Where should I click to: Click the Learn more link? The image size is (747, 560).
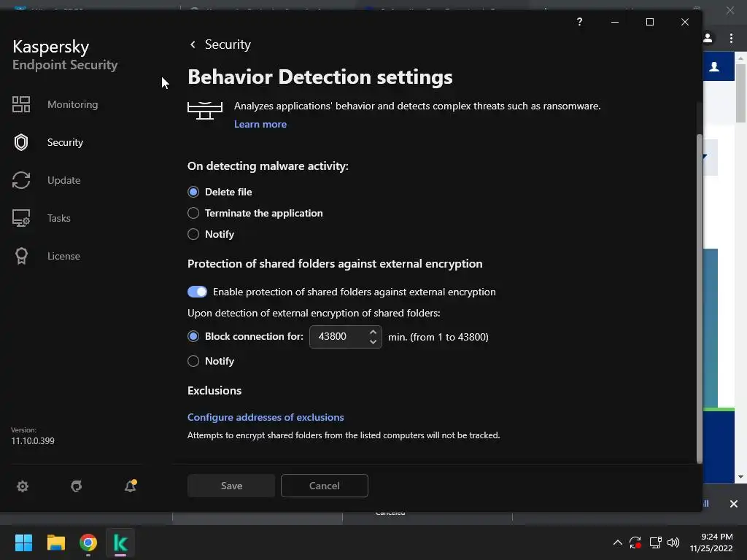pyautogui.click(x=260, y=124)
